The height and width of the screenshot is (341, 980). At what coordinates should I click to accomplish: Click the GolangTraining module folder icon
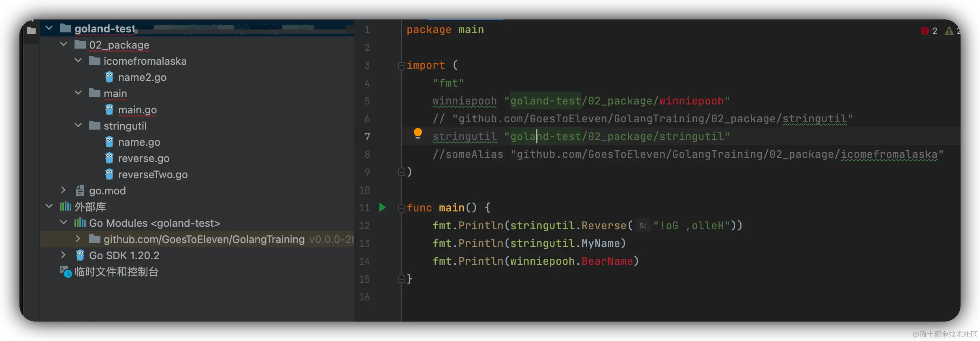(x=95, y=239)
